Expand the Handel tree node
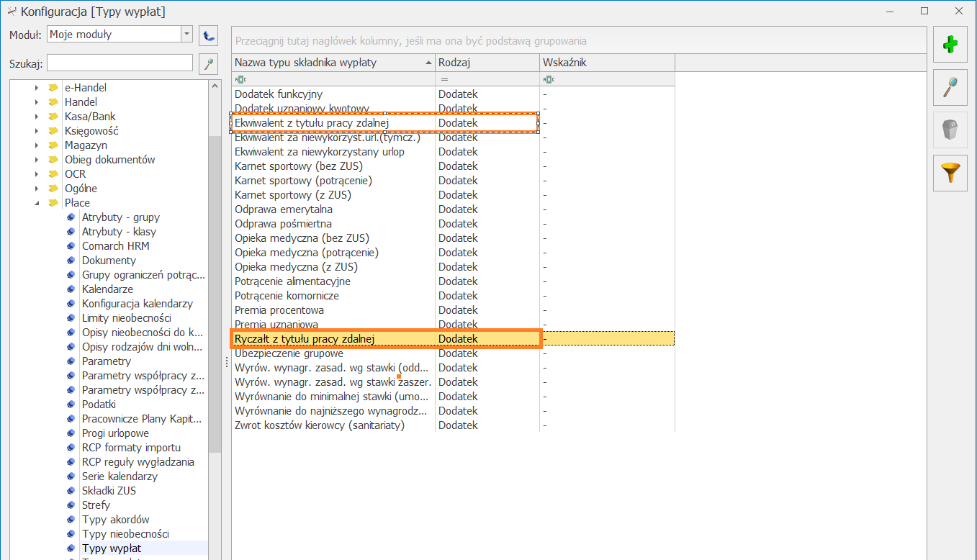This screenshot has width=977, height=560. pos(36,102)
